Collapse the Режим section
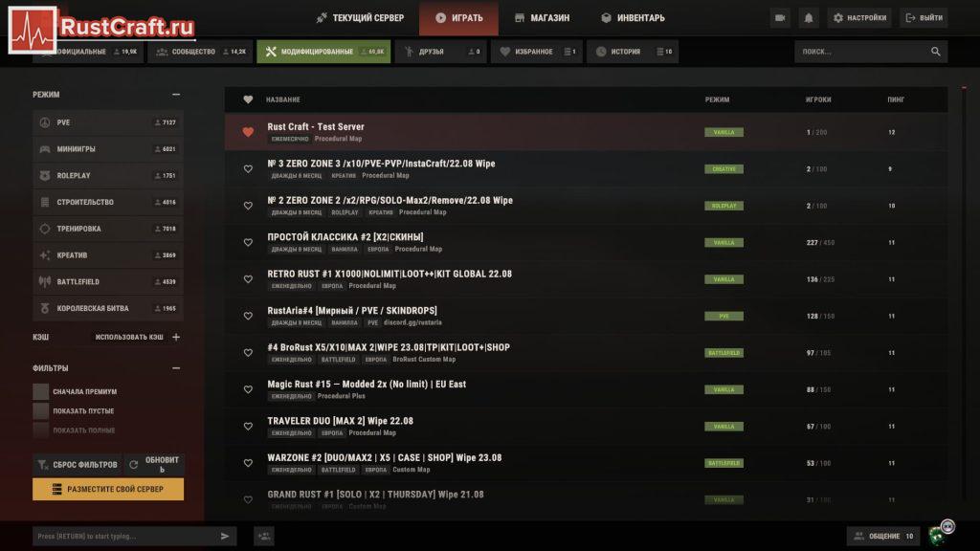This screenshot has height=551, width=980. click(x=176, y=95)
